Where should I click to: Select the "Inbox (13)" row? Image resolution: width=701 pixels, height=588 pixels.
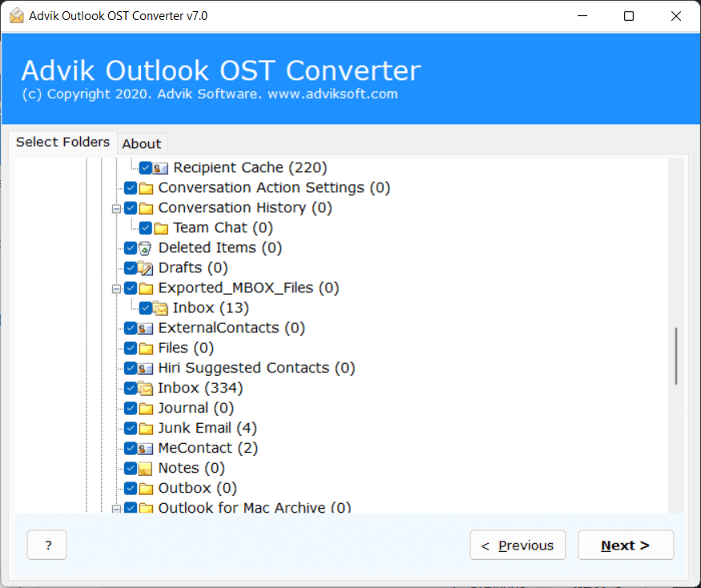211,308
